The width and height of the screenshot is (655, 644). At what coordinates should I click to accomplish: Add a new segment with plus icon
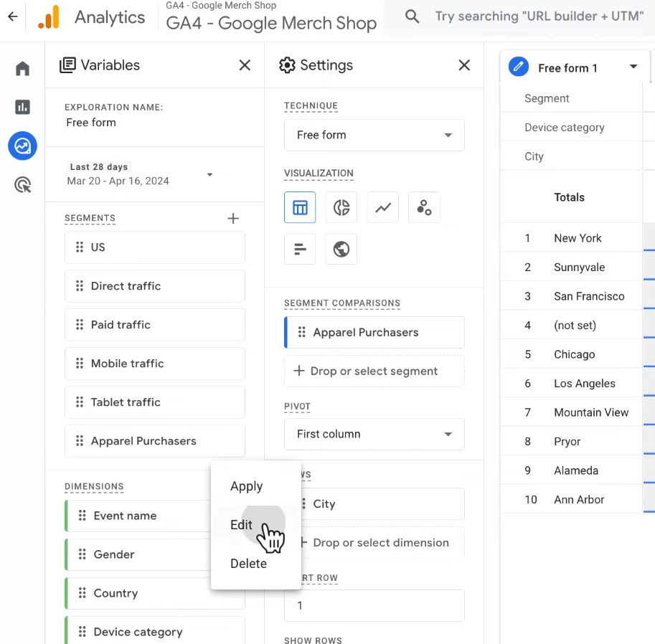233,218
